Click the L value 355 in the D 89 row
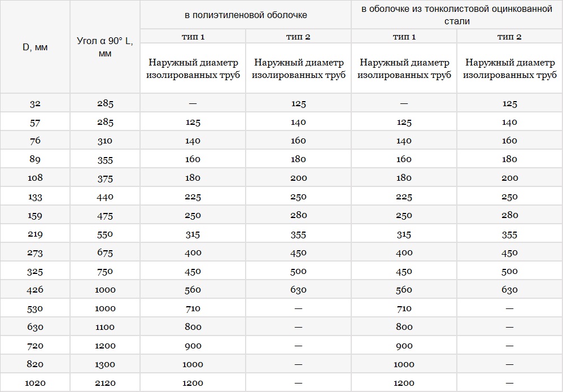Viewport: 563px width, 392px height. click(x=105, y=159)
